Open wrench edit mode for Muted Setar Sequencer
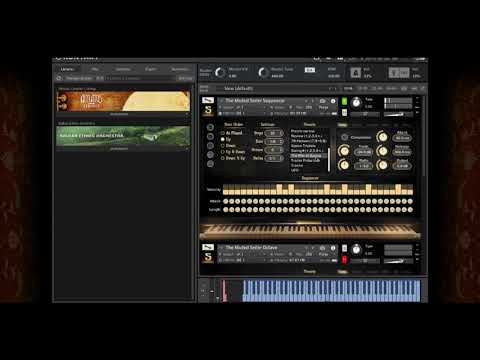 click(208, 100)
